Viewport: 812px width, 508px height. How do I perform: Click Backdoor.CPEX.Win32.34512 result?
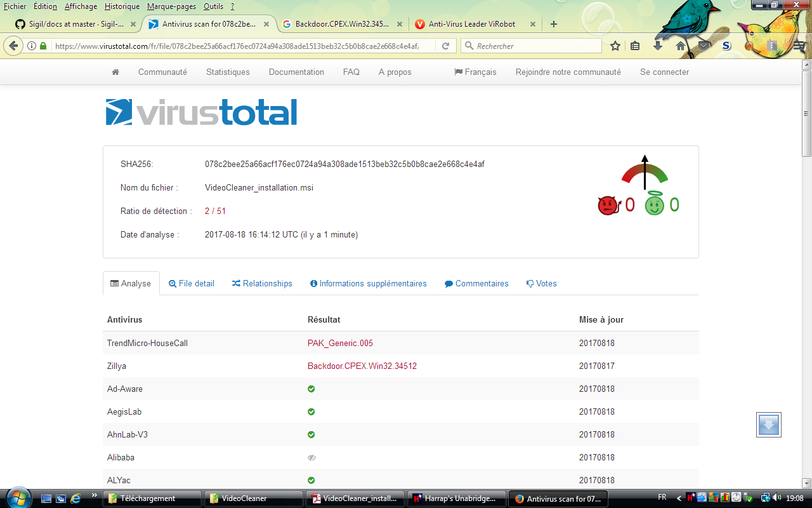pyautogui.click(x=362, y=366)
